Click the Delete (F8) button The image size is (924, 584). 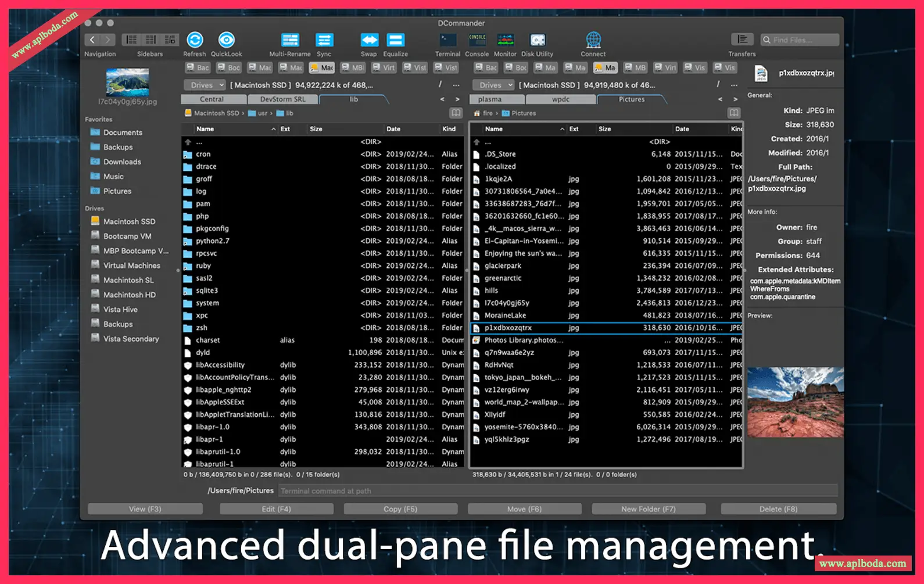point(779,509)
